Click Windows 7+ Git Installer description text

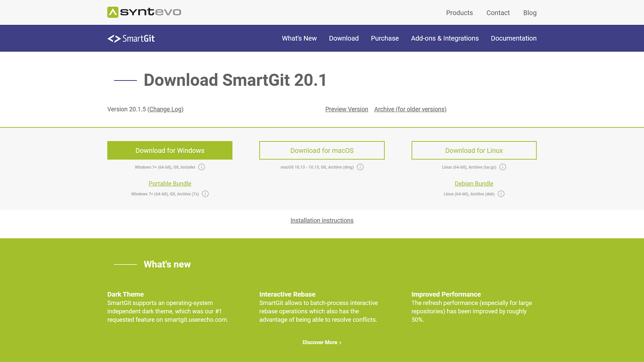pyautogui.click(x=165, y=167)
